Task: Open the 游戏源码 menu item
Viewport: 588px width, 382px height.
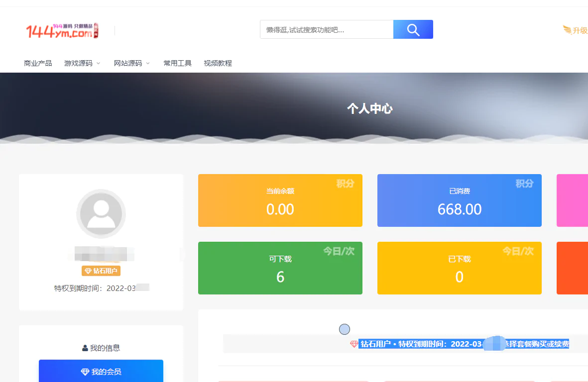Action: [78, 63]
